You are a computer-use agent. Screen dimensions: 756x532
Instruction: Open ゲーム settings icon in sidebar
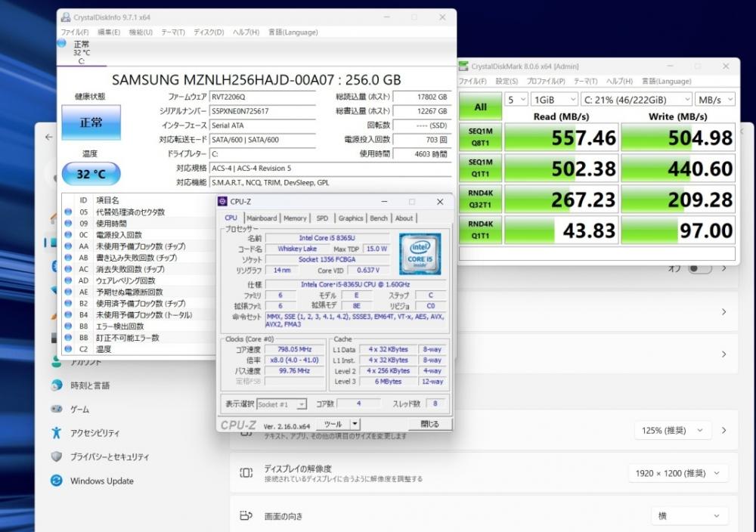(57, 409)
